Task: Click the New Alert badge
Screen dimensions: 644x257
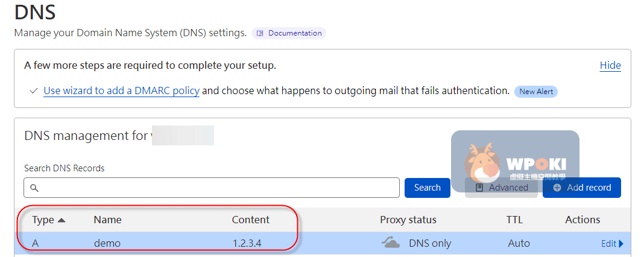Action: pyautogui.click(x=535, y=91)
